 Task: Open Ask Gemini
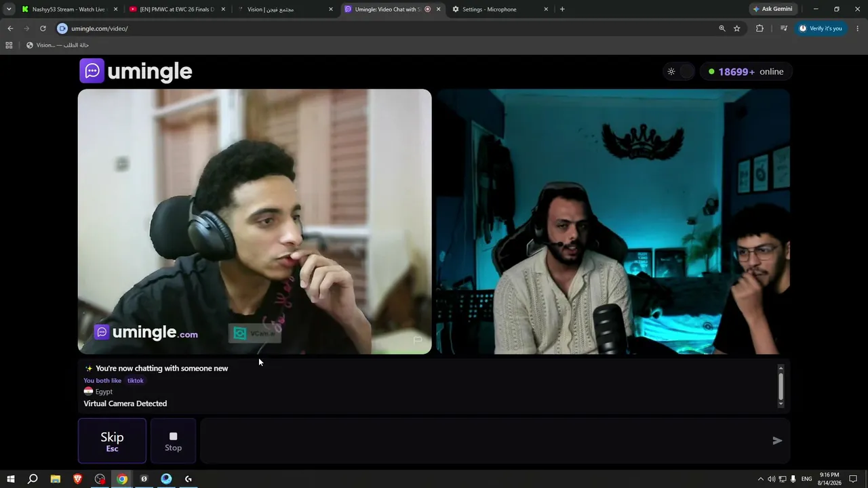tap(773, 9)
